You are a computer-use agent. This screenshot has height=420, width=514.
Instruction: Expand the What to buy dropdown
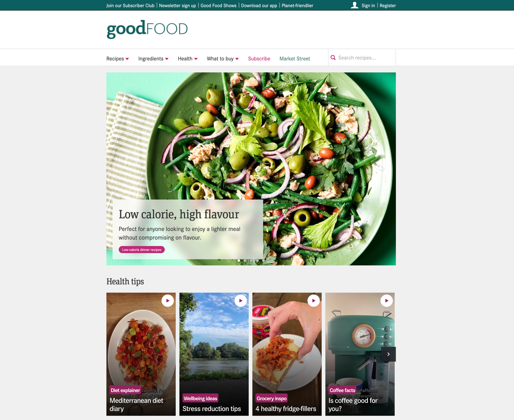tap(223, 59)
